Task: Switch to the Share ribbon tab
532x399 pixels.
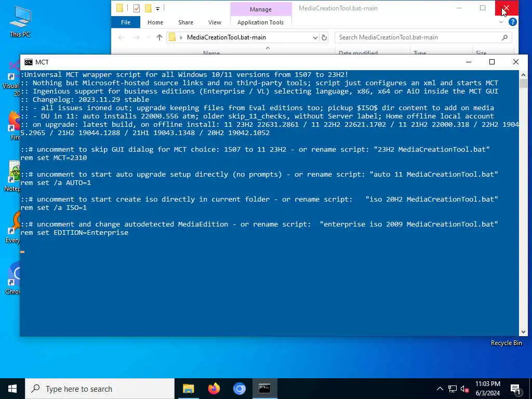Action: tap(185, 22)
